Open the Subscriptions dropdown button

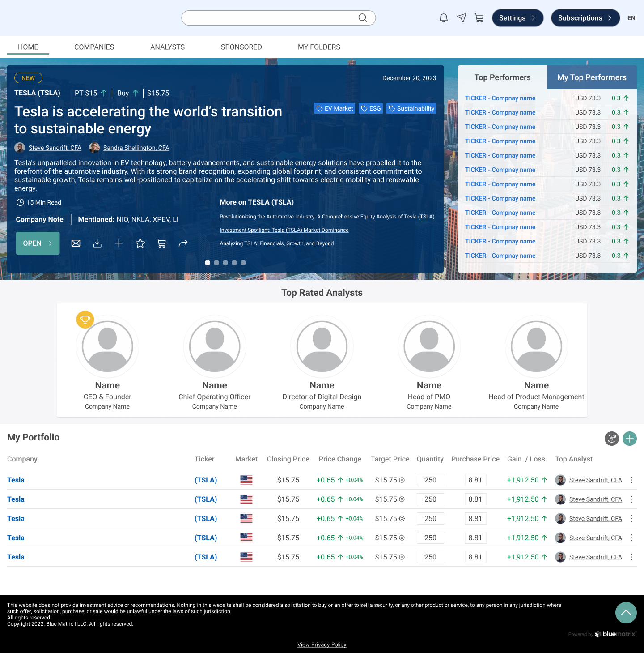point(585,18)
